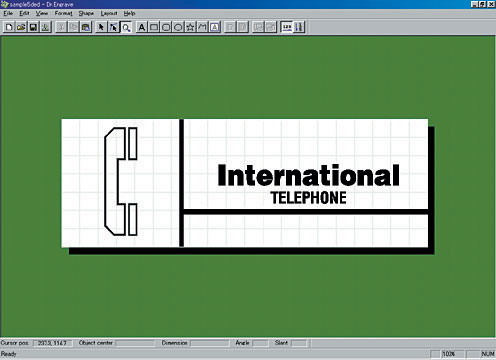
Task: Click the Slant value field
Action: pyautogui.click(x=299, y=343)
